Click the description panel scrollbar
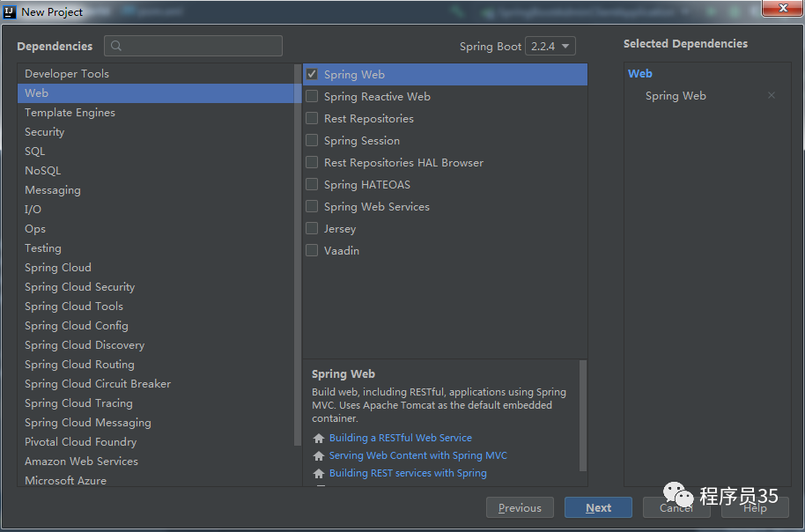The image size is (805, 532). click(x=583, y=416)
